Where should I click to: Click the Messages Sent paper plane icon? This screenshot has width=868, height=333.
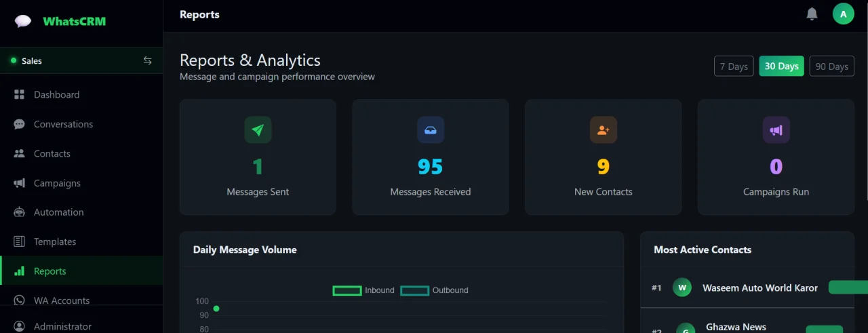click(258, 130)
